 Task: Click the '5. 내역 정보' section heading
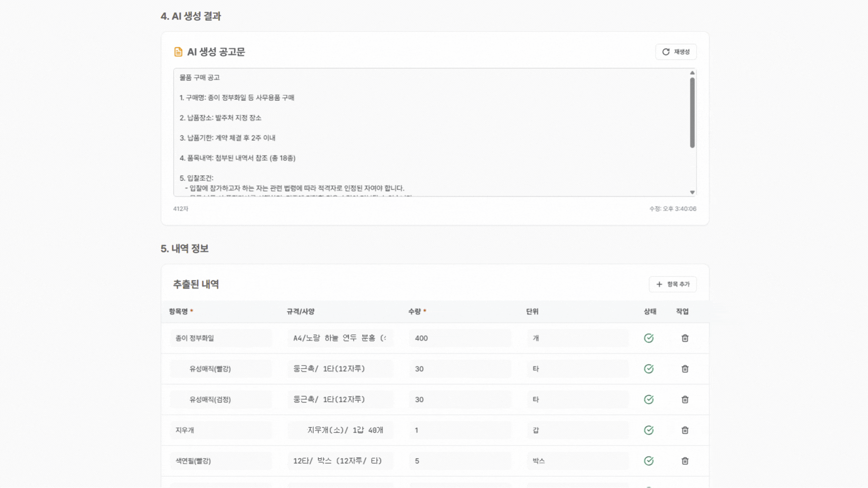184,249
